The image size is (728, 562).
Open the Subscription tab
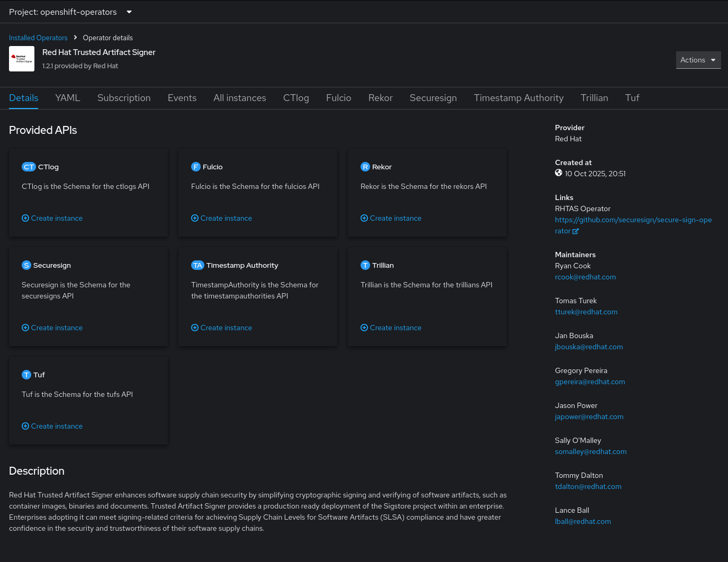(124, 98)
